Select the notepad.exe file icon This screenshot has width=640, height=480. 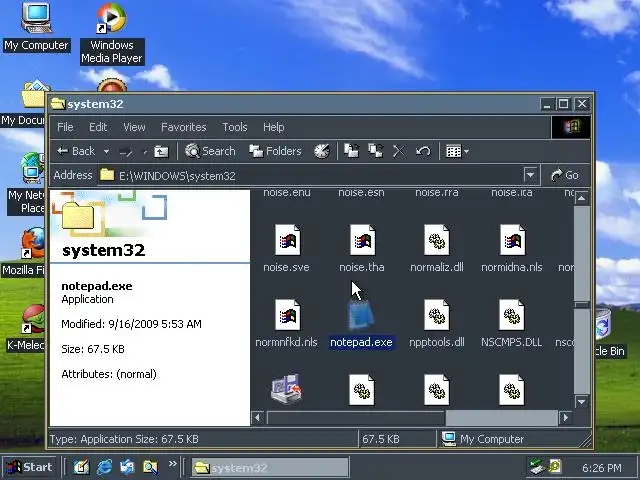pos(361,315)
